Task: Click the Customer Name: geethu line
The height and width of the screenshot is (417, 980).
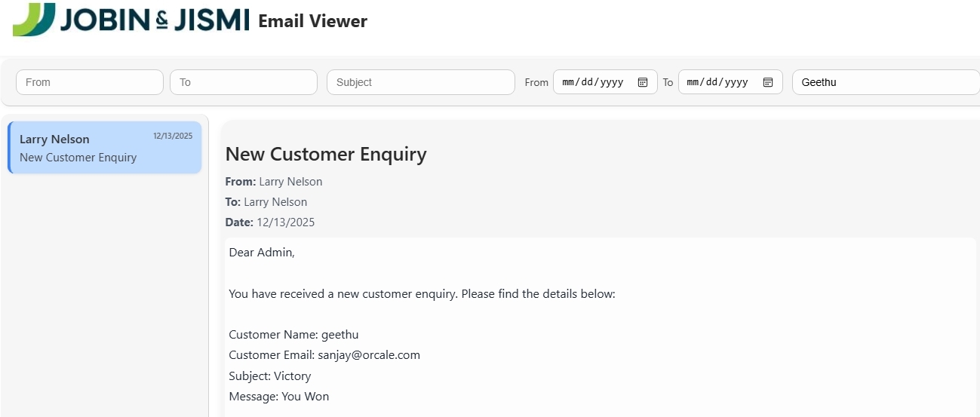Action: 293,335
